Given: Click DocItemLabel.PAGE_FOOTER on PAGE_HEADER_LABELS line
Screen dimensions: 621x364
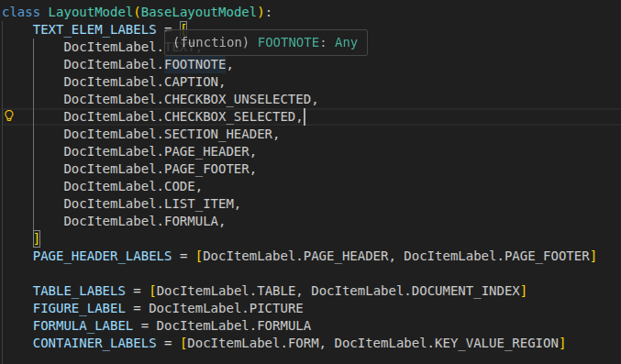Looking at the screenshot, I should click(x=496, y=256).
